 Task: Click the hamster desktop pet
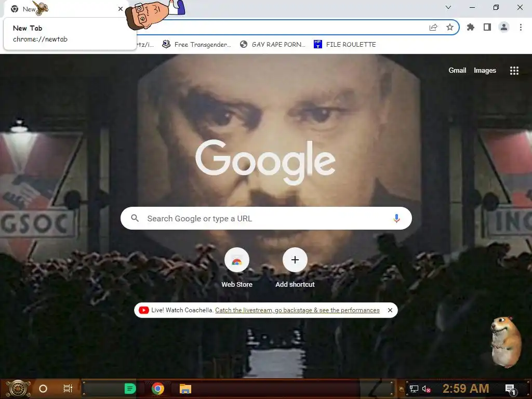pos(506,341)
